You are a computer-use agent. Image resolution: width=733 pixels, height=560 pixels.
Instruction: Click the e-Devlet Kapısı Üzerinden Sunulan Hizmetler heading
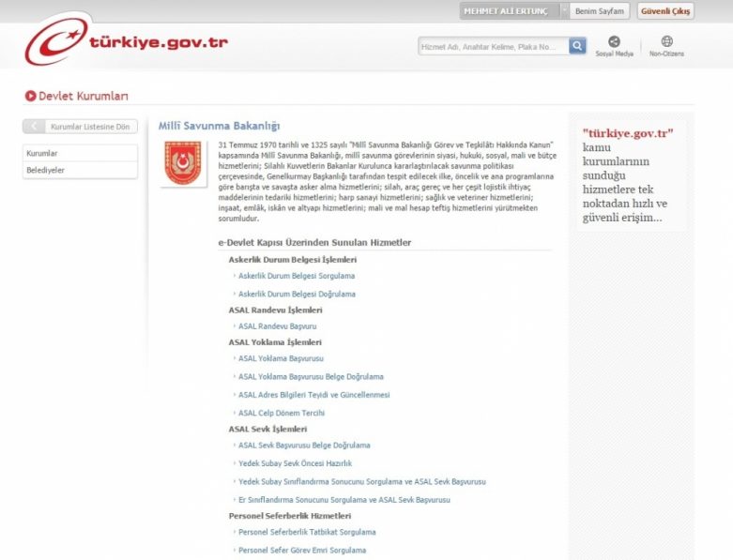pos(314,242)
